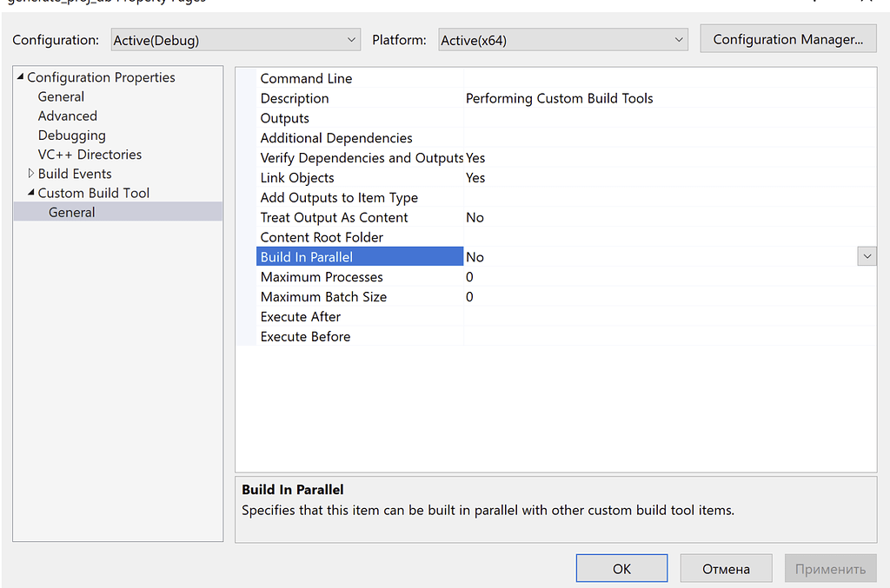Select VC++ Directories in the tree
890x588 pixels.
pyautogui.click(x=89, y=154)
